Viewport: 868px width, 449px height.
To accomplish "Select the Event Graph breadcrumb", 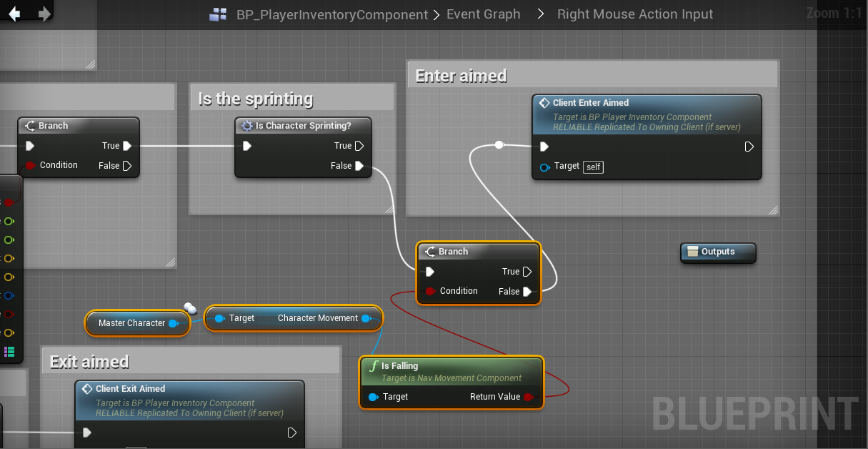I will (x=483, y=14).
